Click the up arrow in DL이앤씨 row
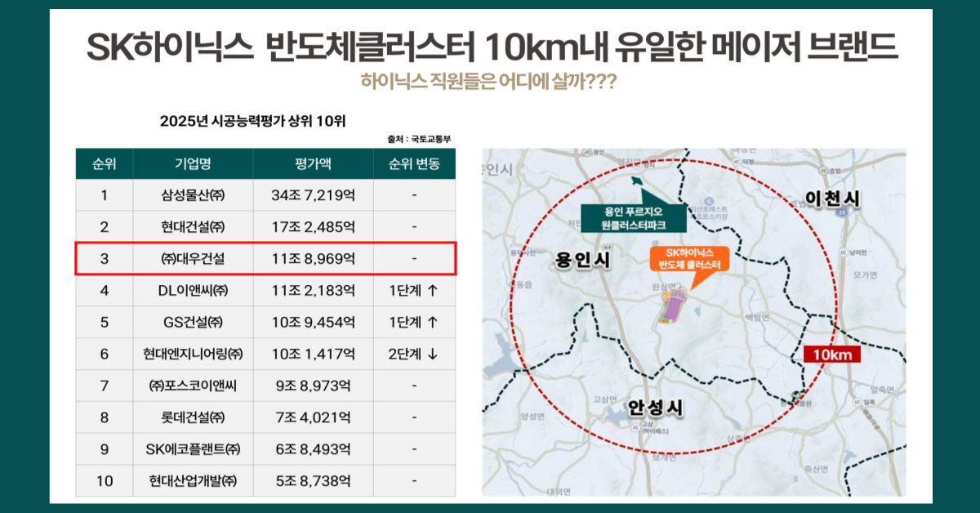Screen dimensions: 980x513 (x=433, y=290)
